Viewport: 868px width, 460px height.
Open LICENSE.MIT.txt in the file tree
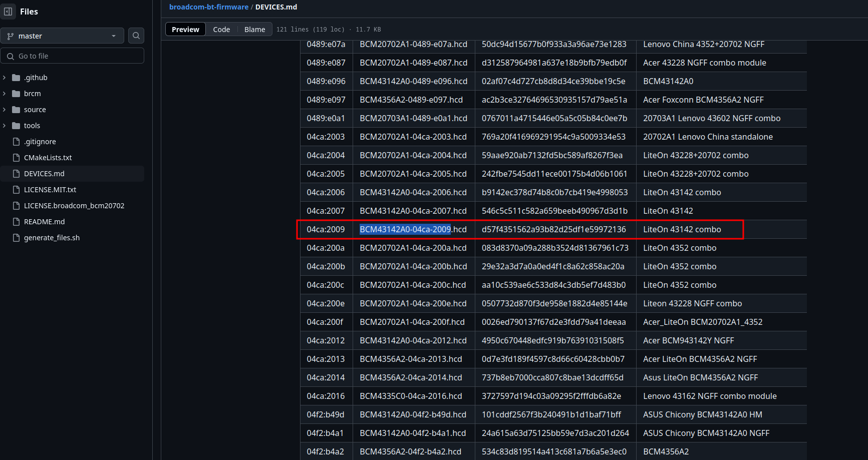(50, 190)
